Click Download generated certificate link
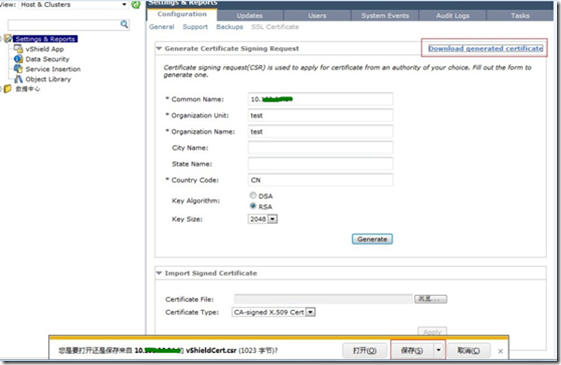Screen dimensions: 561x365 [x=486, y=48]
